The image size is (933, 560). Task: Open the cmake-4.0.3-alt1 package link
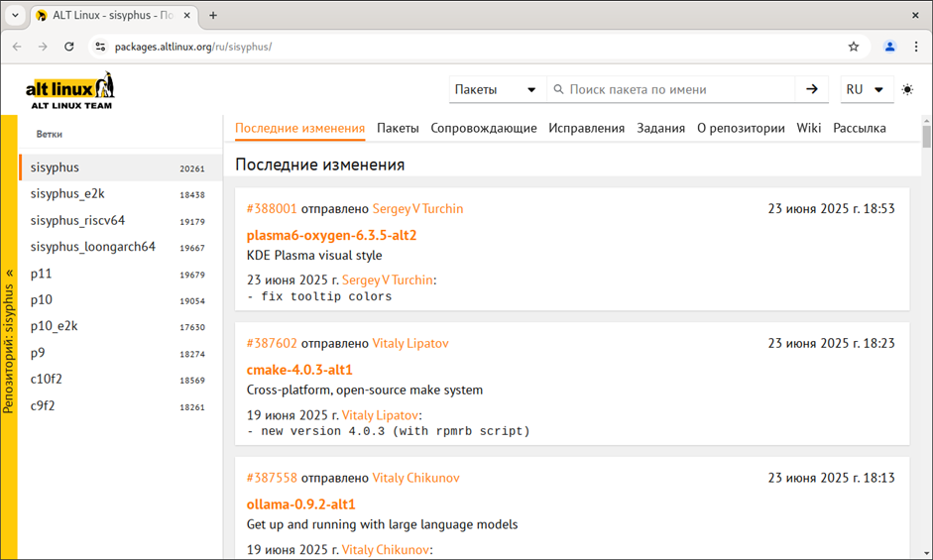[x=299, y=370]
